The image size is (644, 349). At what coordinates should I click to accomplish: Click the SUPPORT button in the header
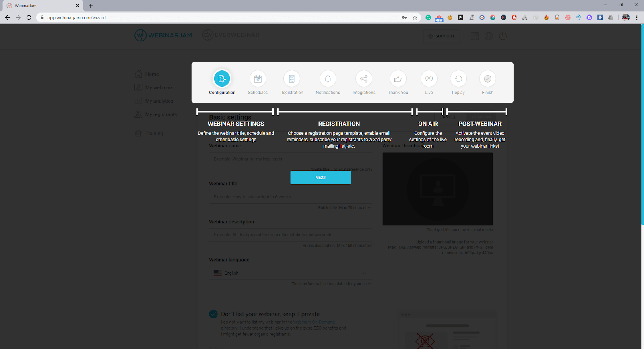[x=442, y=36]
